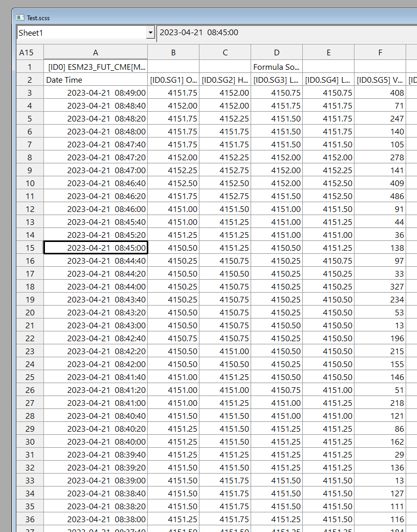The image size is (417, 532).
Task: Select column A header
Action: pos(96,53)
